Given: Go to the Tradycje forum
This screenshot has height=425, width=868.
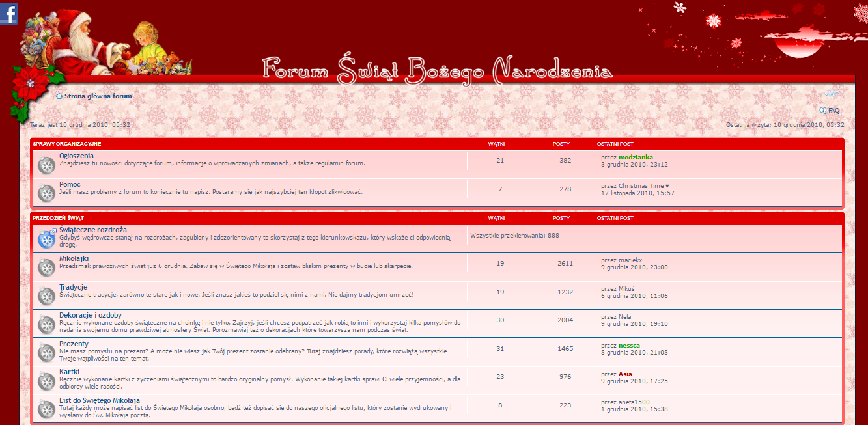Looking at the screenshot, I should [73, 287].
